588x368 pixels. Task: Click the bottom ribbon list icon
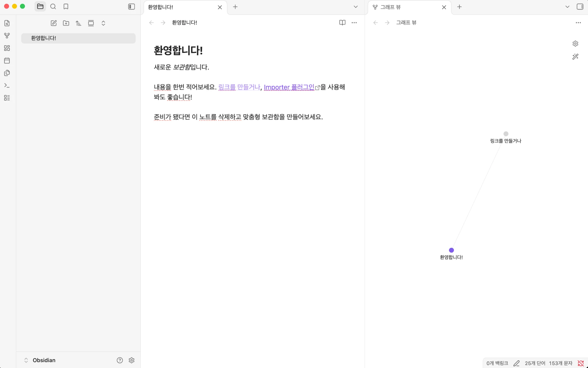(x=7, y=98)
